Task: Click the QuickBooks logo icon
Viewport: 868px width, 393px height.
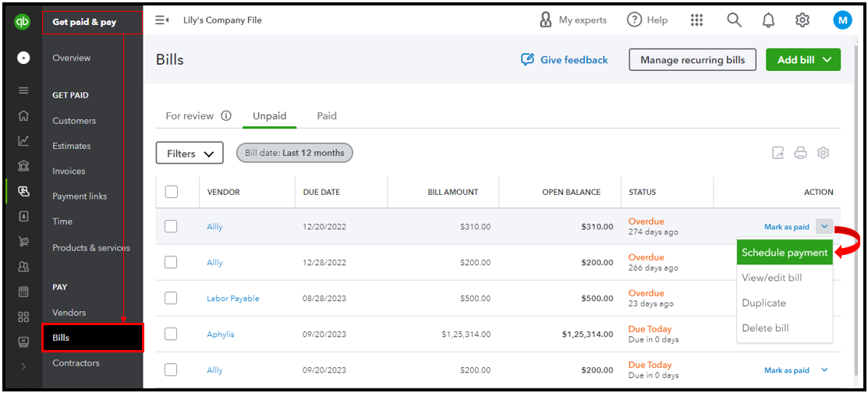Action: click(23, 21)
